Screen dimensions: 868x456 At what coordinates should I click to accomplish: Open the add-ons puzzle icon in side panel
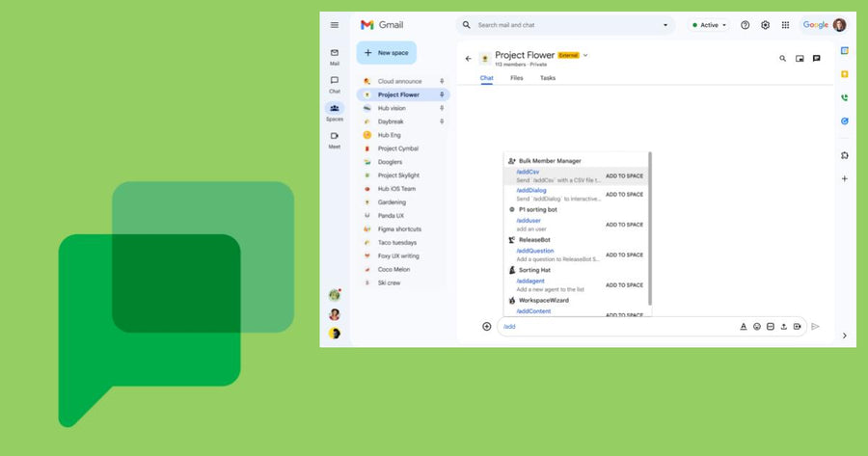coord(845,155)
